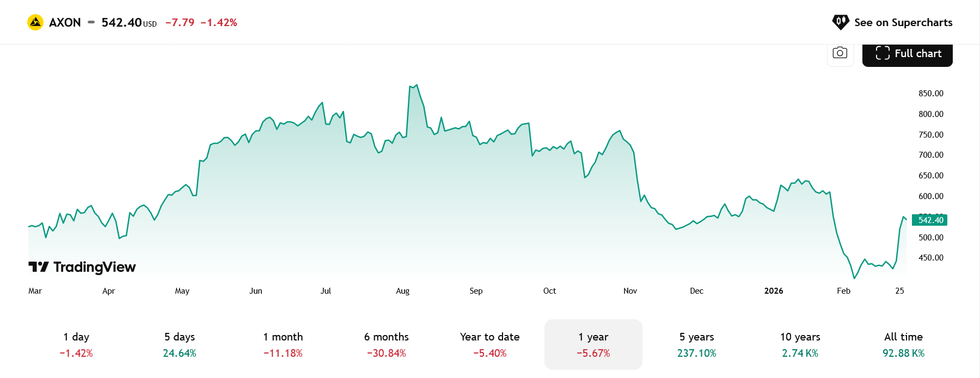Click the 542.40 current price label
980x378 pixels.
point(930,220)
